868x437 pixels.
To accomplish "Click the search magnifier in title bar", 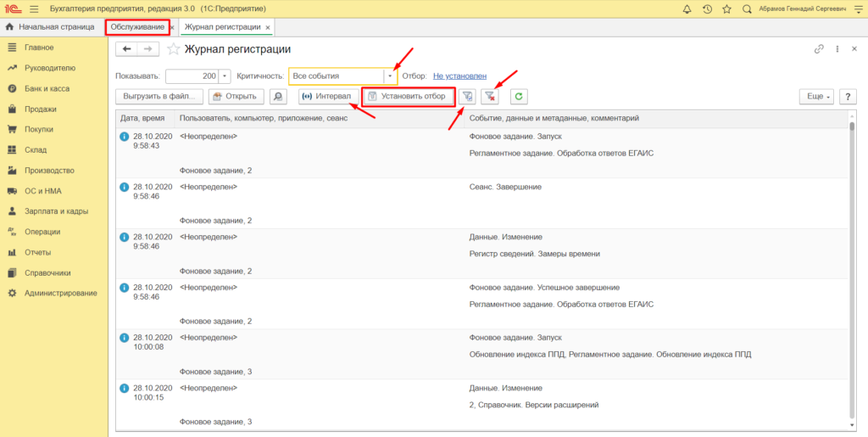I will pos(746,9).
